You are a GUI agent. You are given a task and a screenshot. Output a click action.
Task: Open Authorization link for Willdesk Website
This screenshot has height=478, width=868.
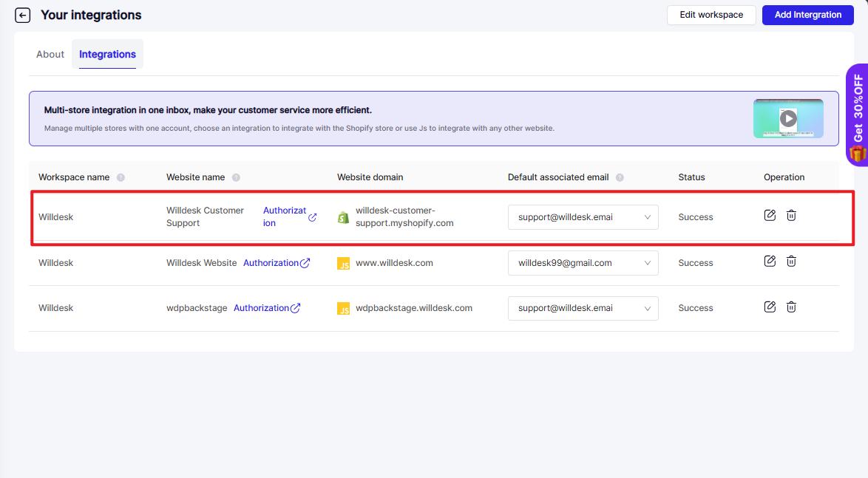coord(277,263)
